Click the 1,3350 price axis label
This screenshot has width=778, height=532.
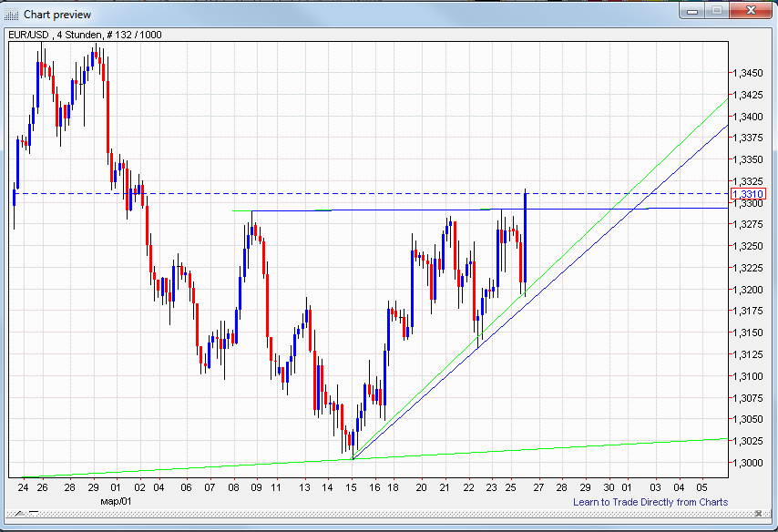(748, 159)
